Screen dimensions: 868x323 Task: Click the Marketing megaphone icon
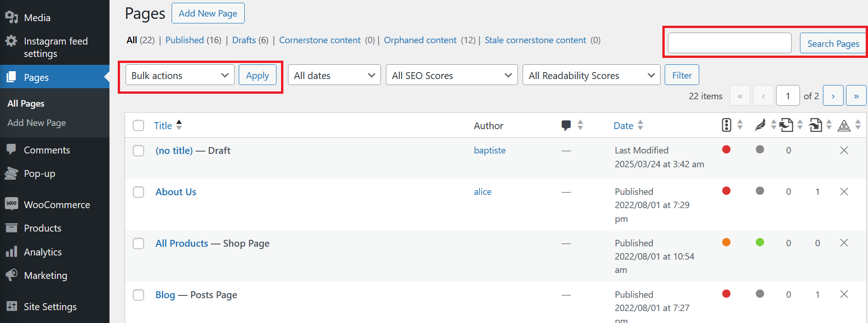click(11, 275)
